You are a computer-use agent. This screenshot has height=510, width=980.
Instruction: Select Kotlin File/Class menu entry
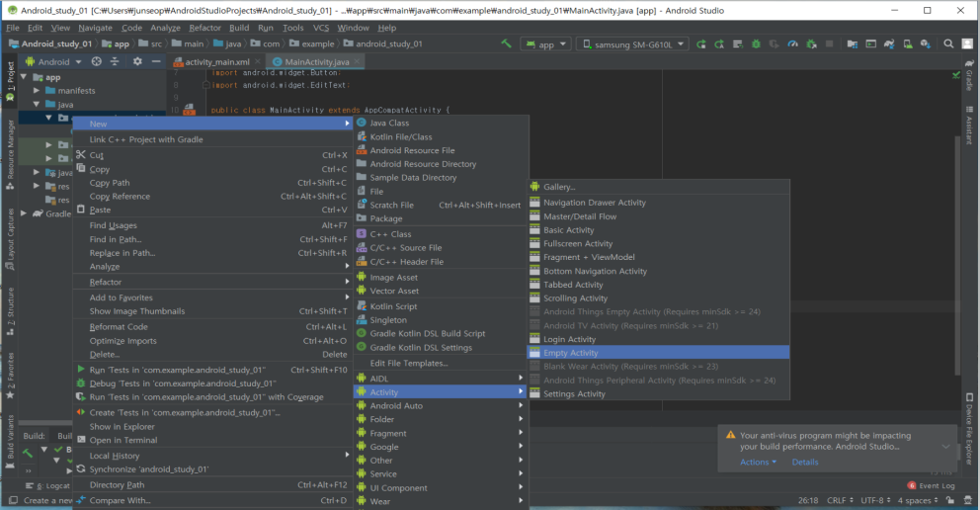coord(442,136)
